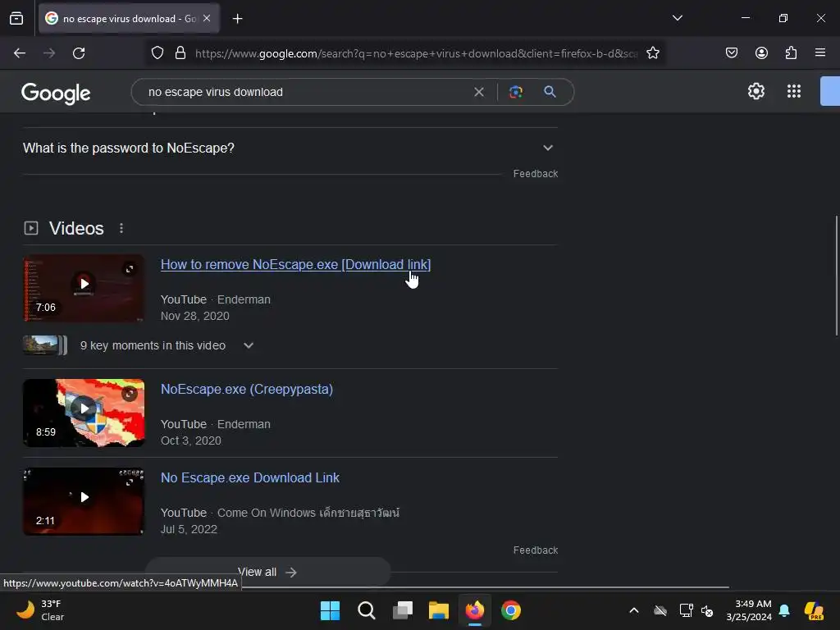Open Firefox account icon
Image resolution: width=840 pixels, height=630 pixels.
click(x=761, y=53)
